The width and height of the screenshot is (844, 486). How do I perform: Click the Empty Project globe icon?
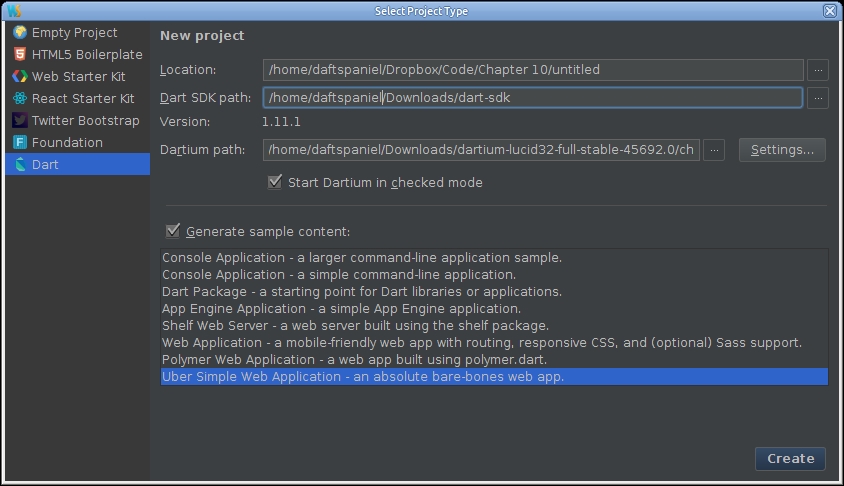[x=20, y=32]
